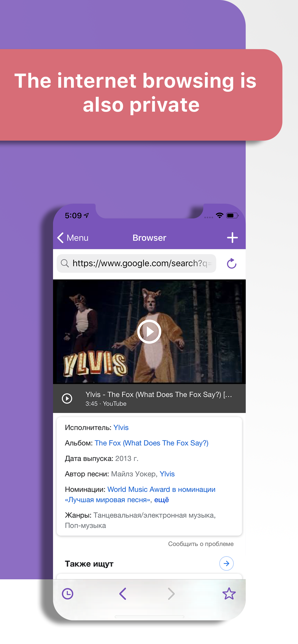Image resolution: width=298 pixels, height=644 pixels.
Task: Expand more nominations via 'ещё'
Action: [x=161, y=500]
